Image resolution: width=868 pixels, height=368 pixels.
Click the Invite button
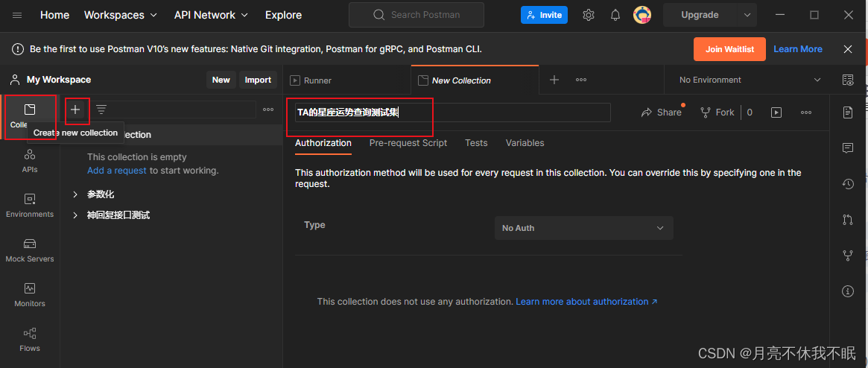point(544,15)
